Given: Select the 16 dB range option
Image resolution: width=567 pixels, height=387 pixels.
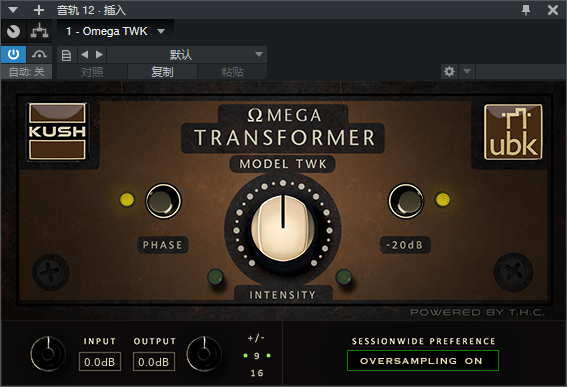Looking at the screenshot, I should coord(257,373).
